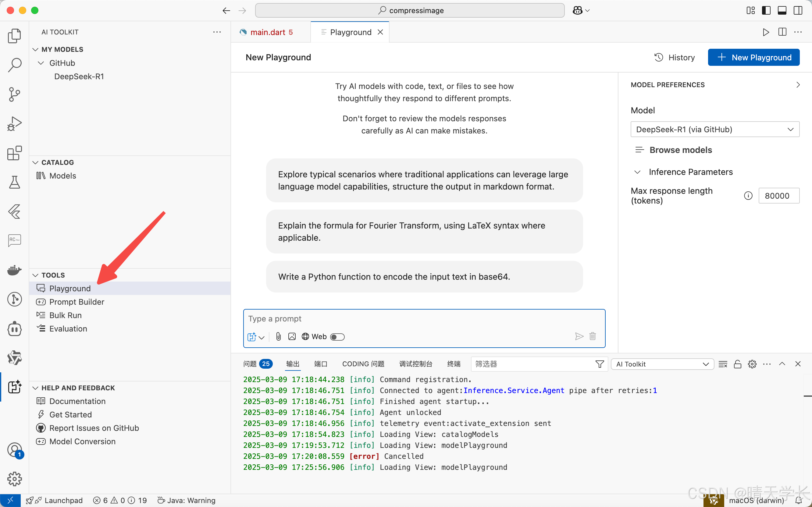
Task: Select the 问题 panel tab
Action: click(x=258, y=364)
